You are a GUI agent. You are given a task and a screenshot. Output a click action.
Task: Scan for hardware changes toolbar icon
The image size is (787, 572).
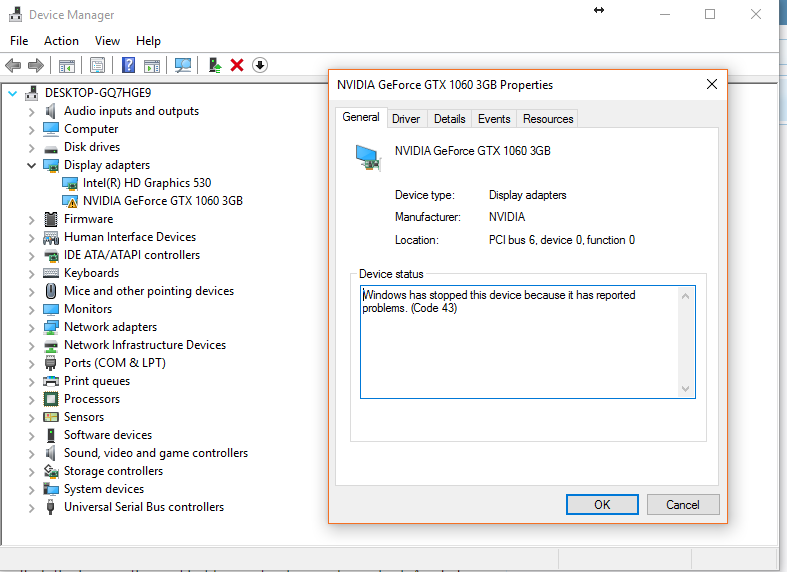[x=183, y=65]
